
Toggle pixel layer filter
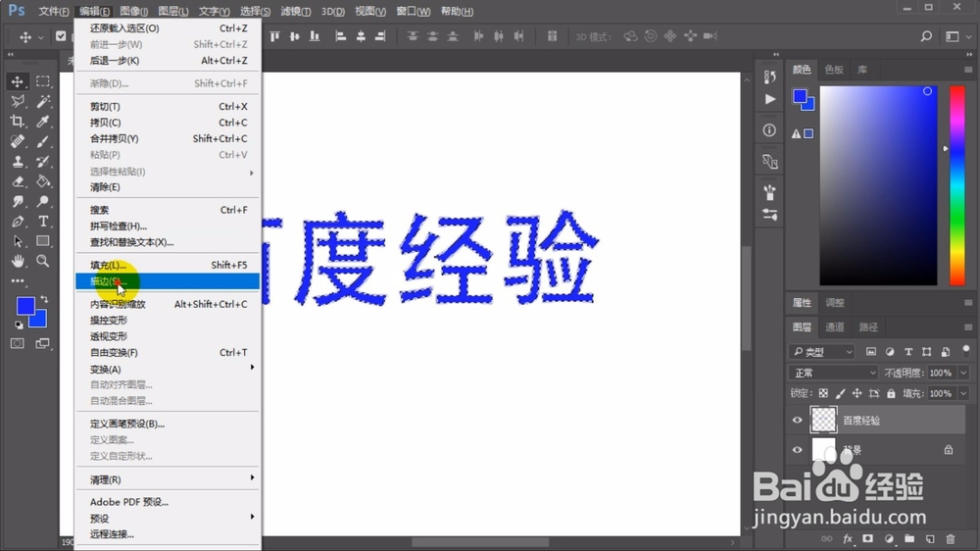pyautogui.click(x=870, y=352)
